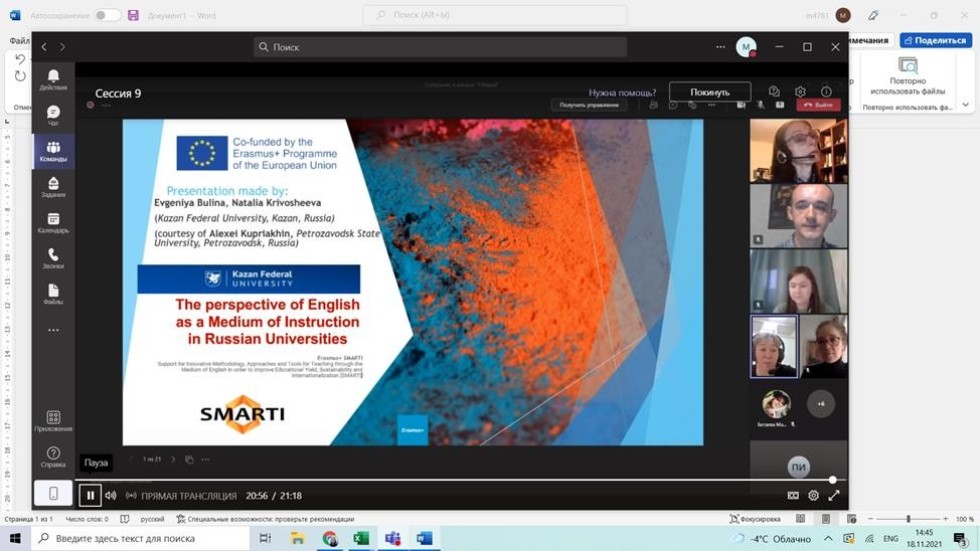Click the video settings gear icon
980x551 pixels.
[813, 495]
